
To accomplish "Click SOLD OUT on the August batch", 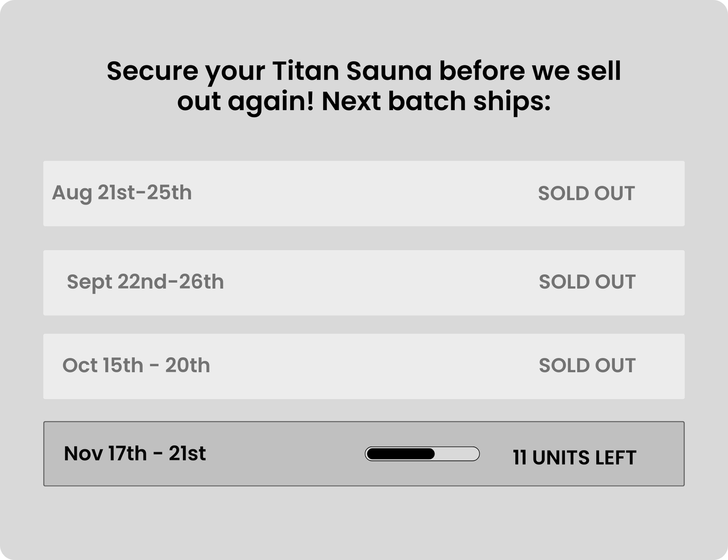I will point(586,194).
